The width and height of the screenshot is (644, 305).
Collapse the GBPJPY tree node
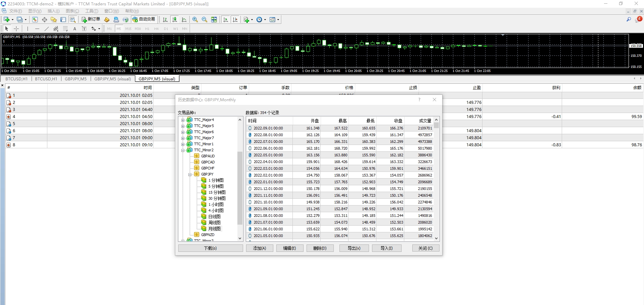[x=190, y=175]
